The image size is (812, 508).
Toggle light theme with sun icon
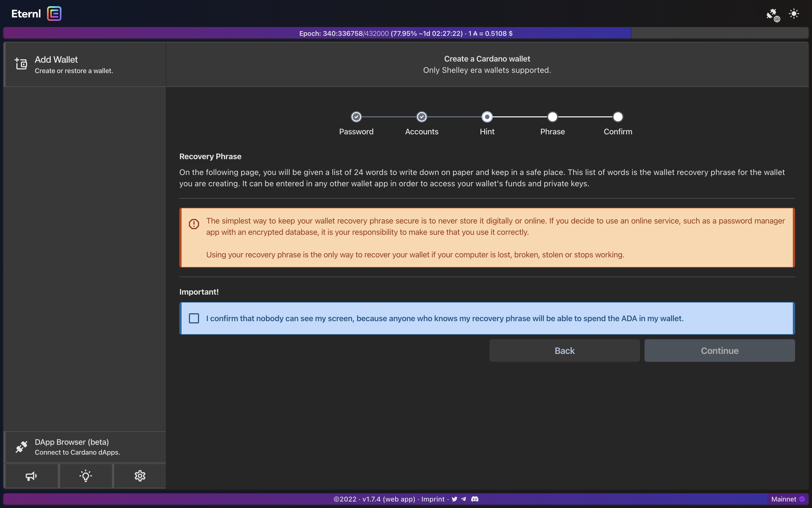[x=794, y=14]
